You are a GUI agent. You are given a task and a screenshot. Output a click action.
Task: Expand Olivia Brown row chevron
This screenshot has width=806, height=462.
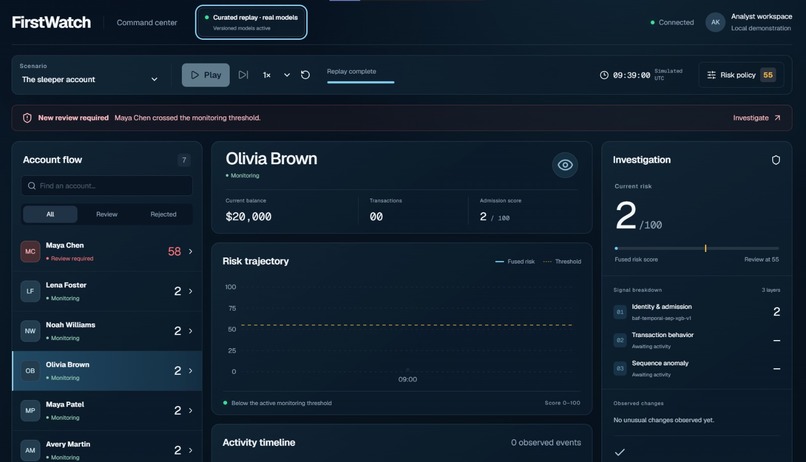tap(191, 371)
